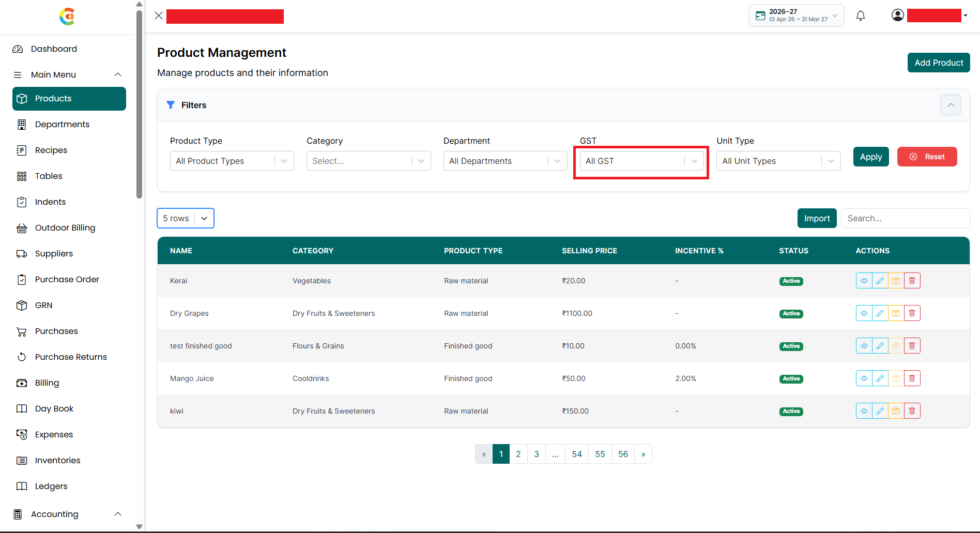Delete test finished good product
The width and height of the screenshot is (980, 533).
[x=912, y=346]
